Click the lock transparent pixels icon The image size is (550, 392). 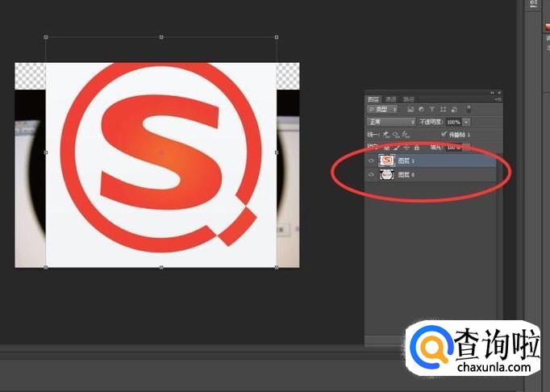[386, 148]
